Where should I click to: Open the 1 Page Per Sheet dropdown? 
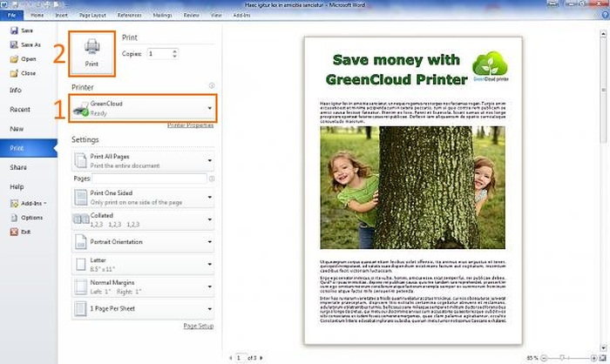click(143, 309)
